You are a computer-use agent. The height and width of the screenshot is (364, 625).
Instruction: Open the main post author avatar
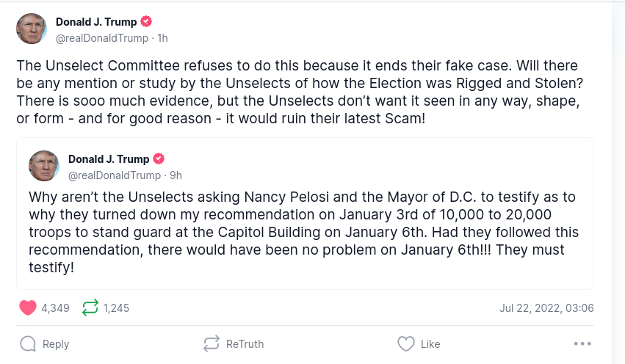click(32, 29)
